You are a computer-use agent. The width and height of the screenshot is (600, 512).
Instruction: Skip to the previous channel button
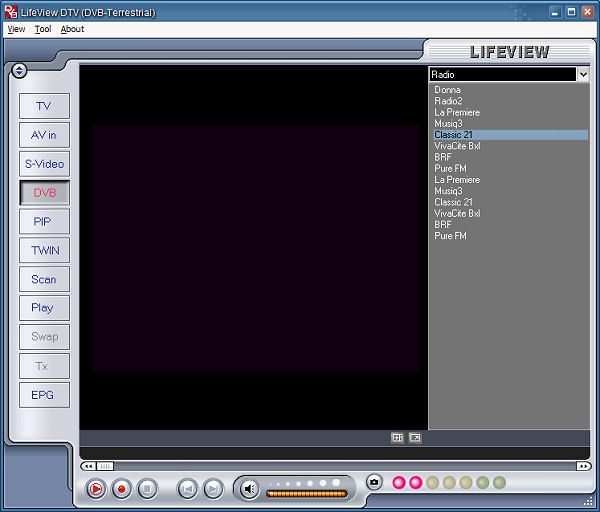187,489
